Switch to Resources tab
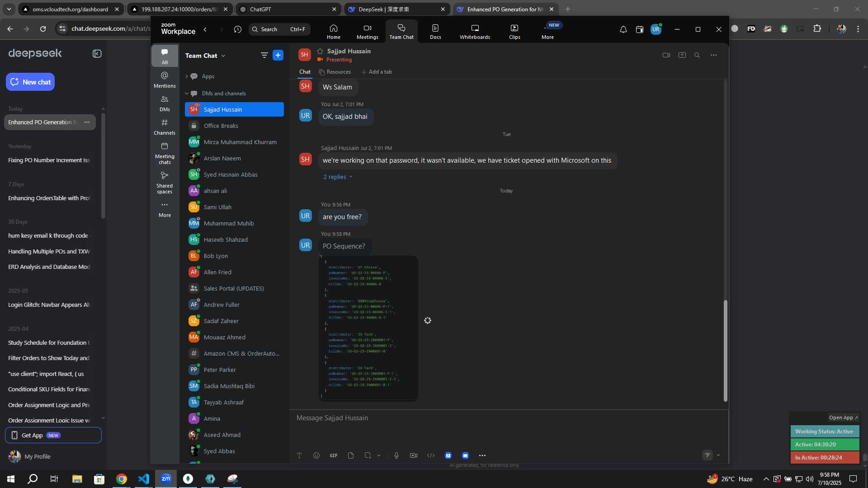 [335, 72]
